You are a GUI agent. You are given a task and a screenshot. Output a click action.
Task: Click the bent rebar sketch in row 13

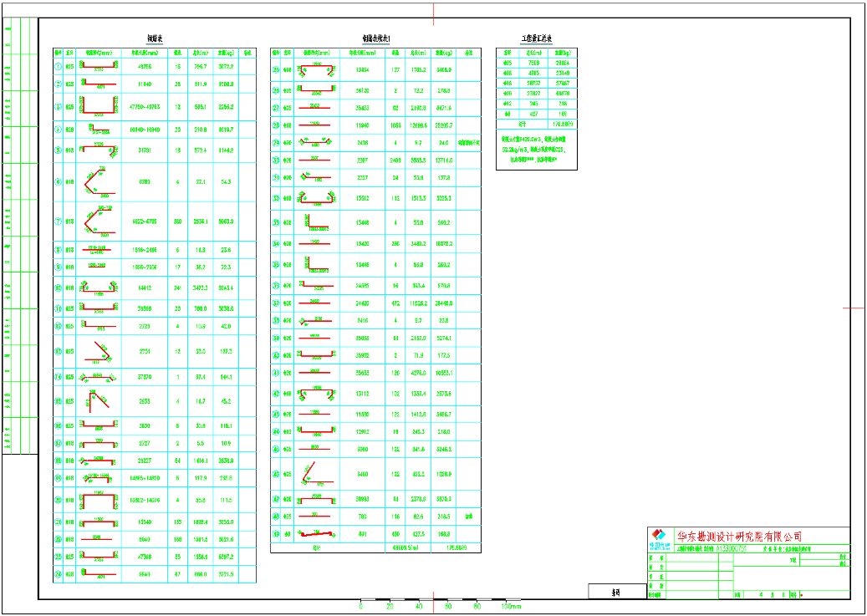(98, 351)
